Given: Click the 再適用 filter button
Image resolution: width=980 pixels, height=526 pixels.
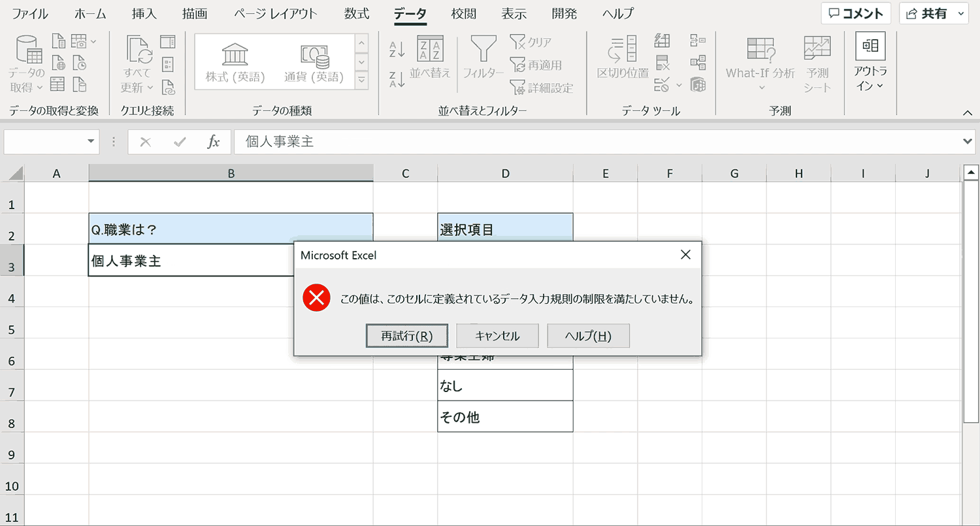Looking at the screenshot, I should 536,65.
